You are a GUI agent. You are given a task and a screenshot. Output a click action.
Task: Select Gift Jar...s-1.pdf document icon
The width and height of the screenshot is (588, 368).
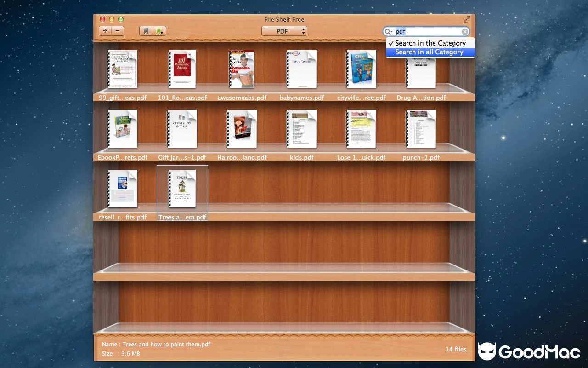[182, 129]
